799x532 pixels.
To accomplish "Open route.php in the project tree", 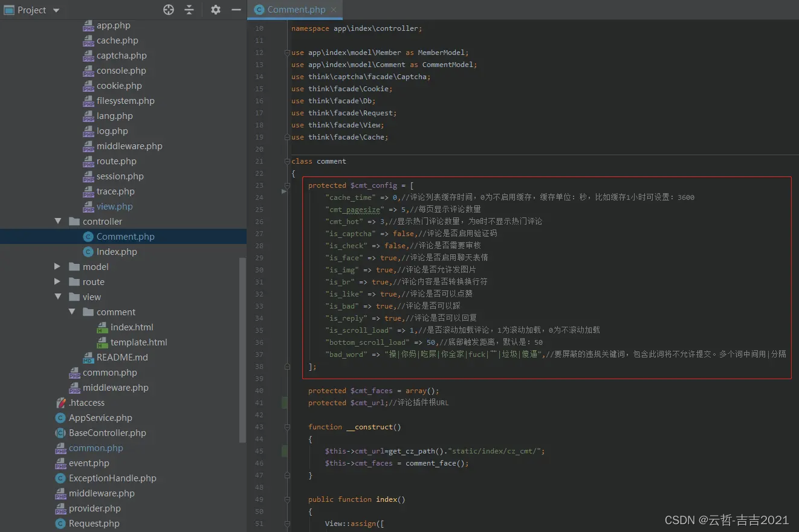I will pos(117,161).
